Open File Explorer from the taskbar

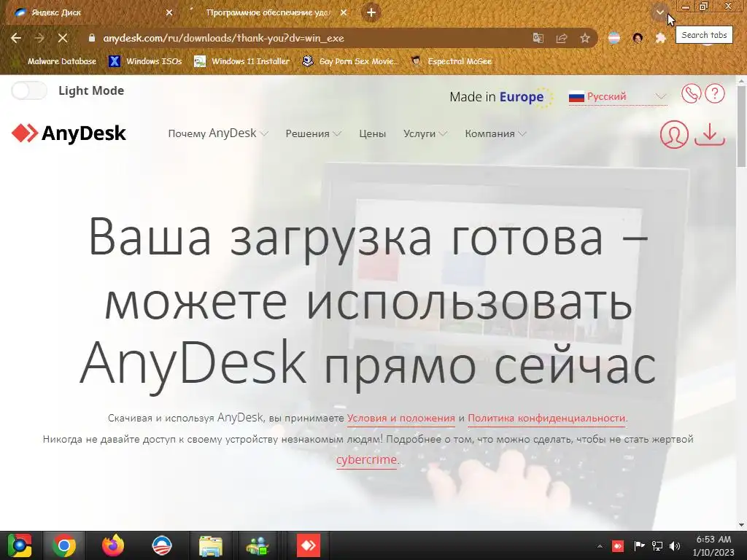(210, 545)
